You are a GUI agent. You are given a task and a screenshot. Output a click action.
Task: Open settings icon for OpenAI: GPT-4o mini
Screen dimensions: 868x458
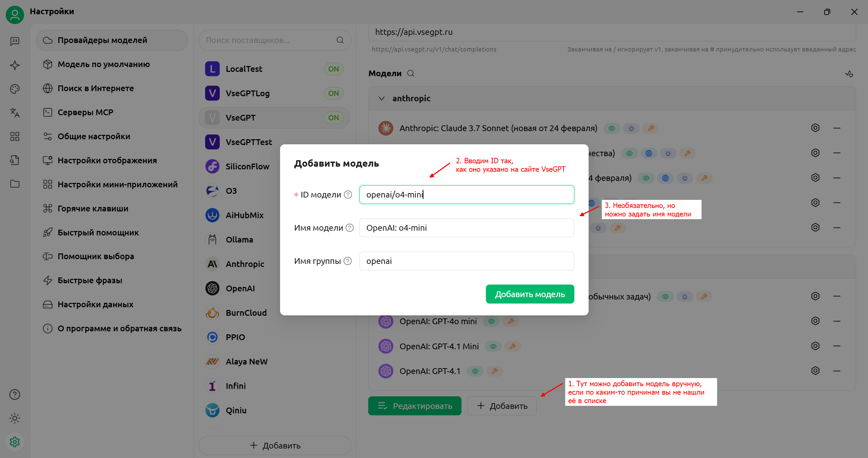pyautogui.click(x=815, y=321)
